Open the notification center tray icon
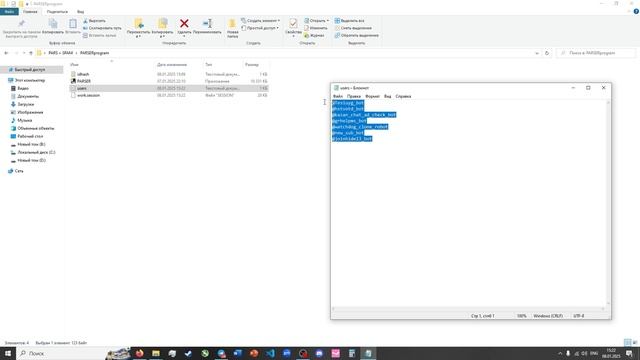Viewport: 640px width, 360px height. [x=630, y=353]
